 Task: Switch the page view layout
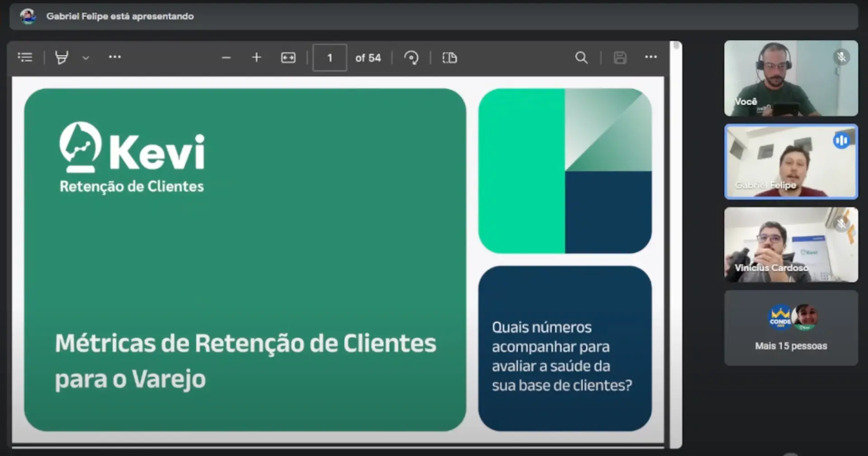point(449,57)
